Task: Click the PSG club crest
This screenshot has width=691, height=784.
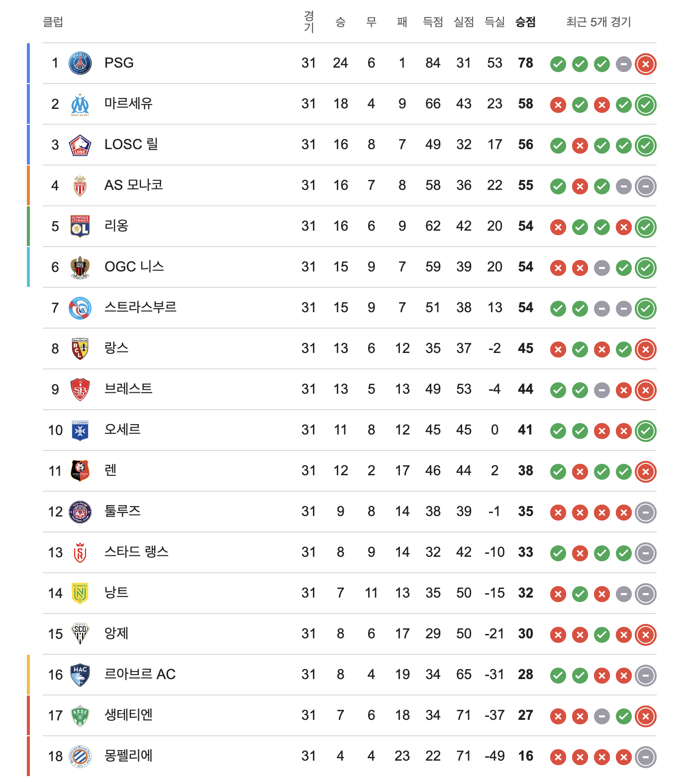Action: point(80,63)
